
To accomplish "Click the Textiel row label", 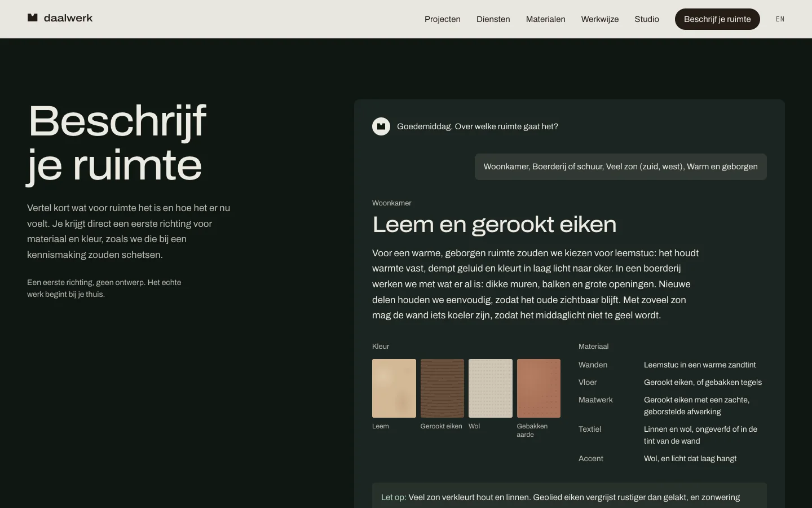I will pos(590,430).
